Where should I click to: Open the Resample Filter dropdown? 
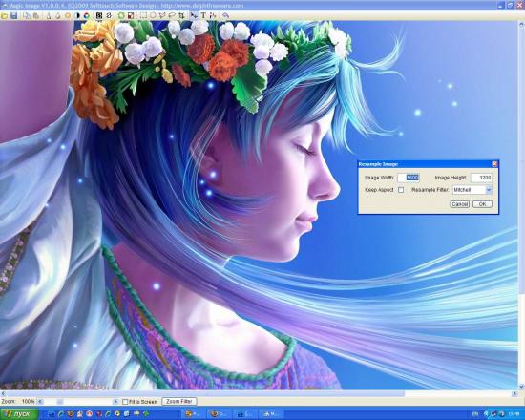pyautogui.click(x=489, y=190)
